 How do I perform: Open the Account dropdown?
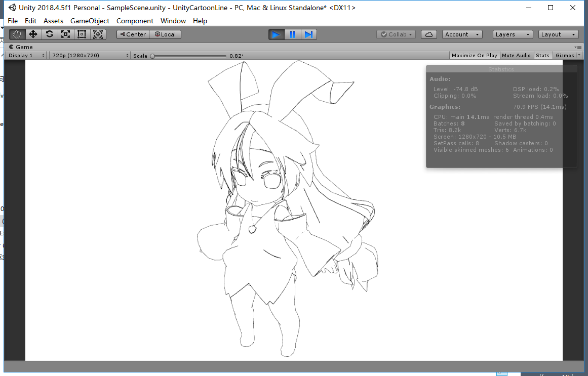tap(462, 34)
